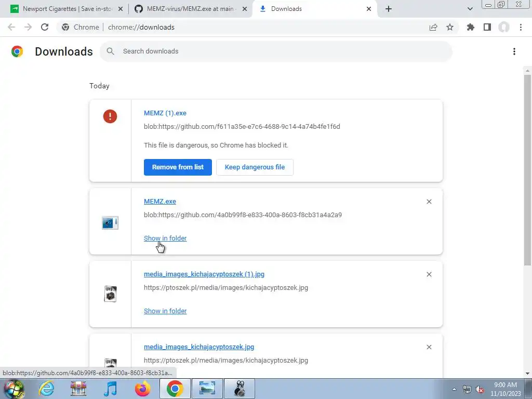Open the Chrome profile avatar

pyautogui.click(x=504, y=27)
